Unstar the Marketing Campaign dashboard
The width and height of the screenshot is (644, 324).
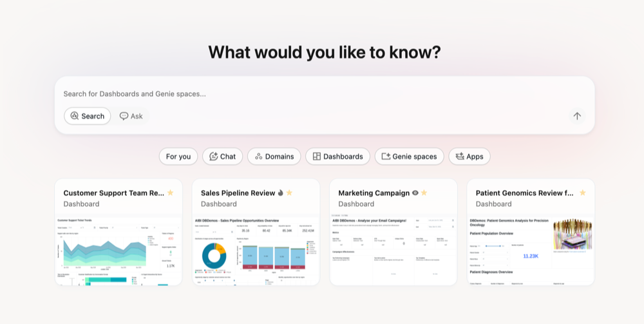[x=424, y=193]
